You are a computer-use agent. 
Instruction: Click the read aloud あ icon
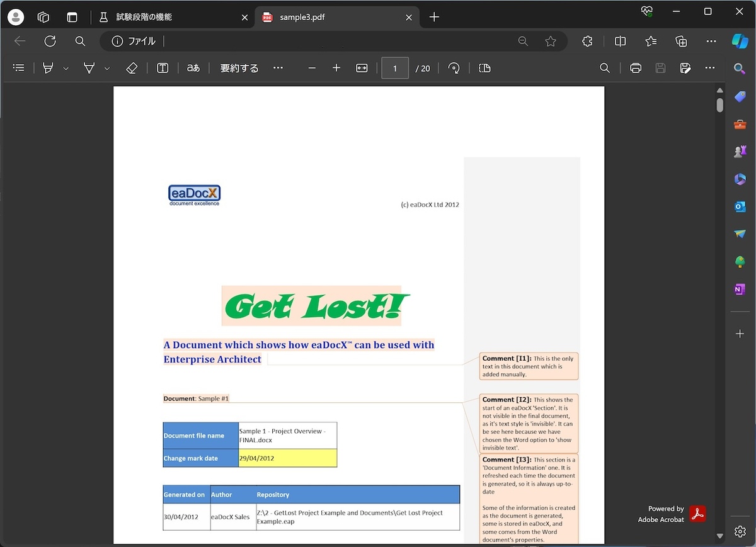click(193, 68)
